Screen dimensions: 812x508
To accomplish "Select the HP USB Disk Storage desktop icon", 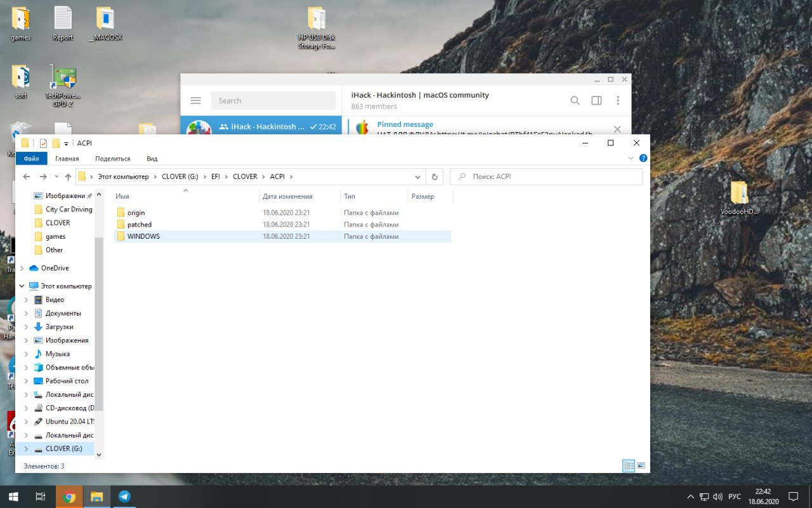I will coord(317,28).
